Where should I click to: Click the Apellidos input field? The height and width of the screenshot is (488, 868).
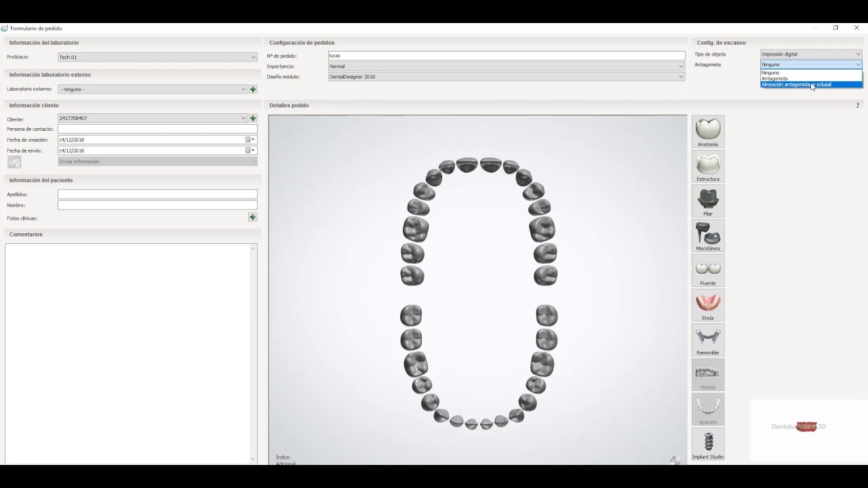pyautogui.click(x=157, y=194)
